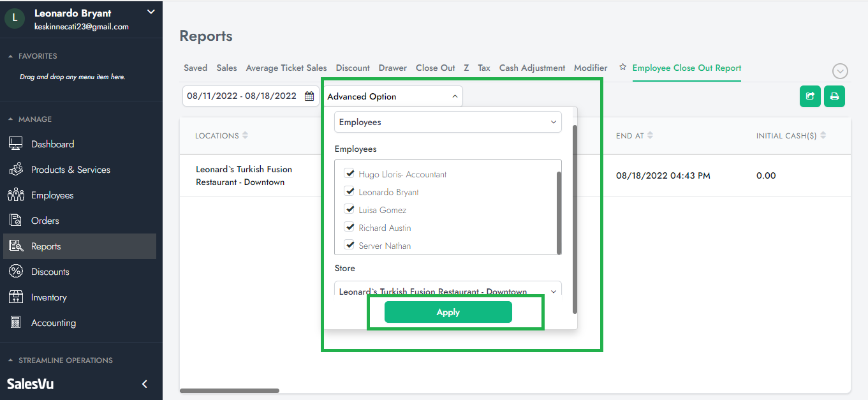868x400 pixels.
Task: Open Dashboard from sidebar monitor icon
Action: [x=16, y=144]
